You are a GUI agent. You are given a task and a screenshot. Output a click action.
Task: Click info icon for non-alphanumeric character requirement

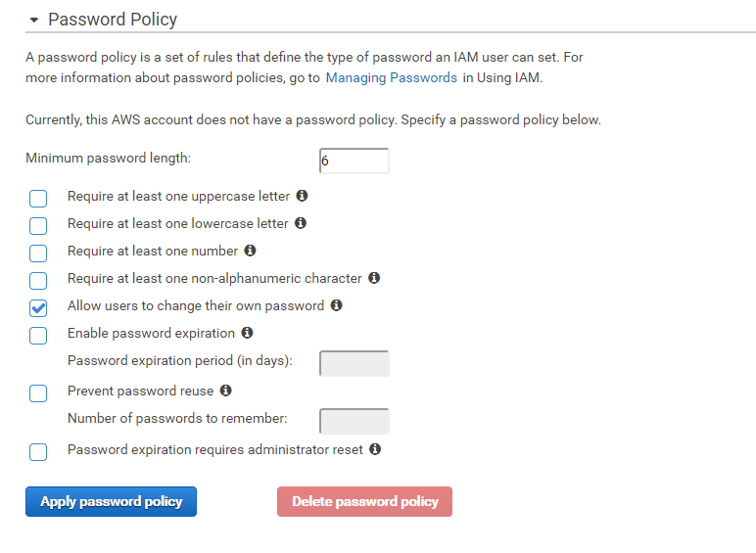tap(374, 278)
